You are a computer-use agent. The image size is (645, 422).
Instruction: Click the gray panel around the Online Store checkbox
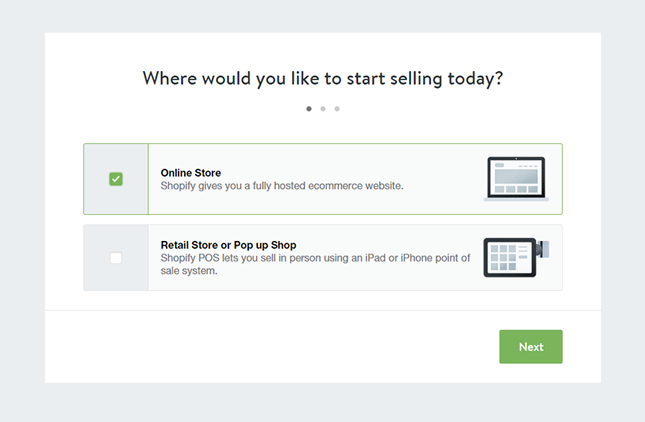click(x=116, y=179)
